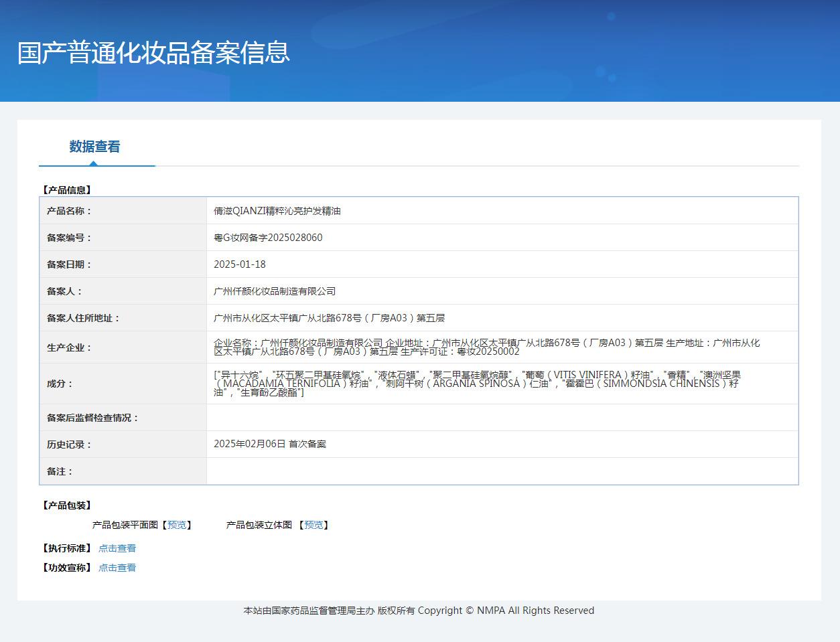This screenshot has width=840, height=642.
Task: Click the page title 国产普通化妆品备案信息
Action: [x=153, y=53]
